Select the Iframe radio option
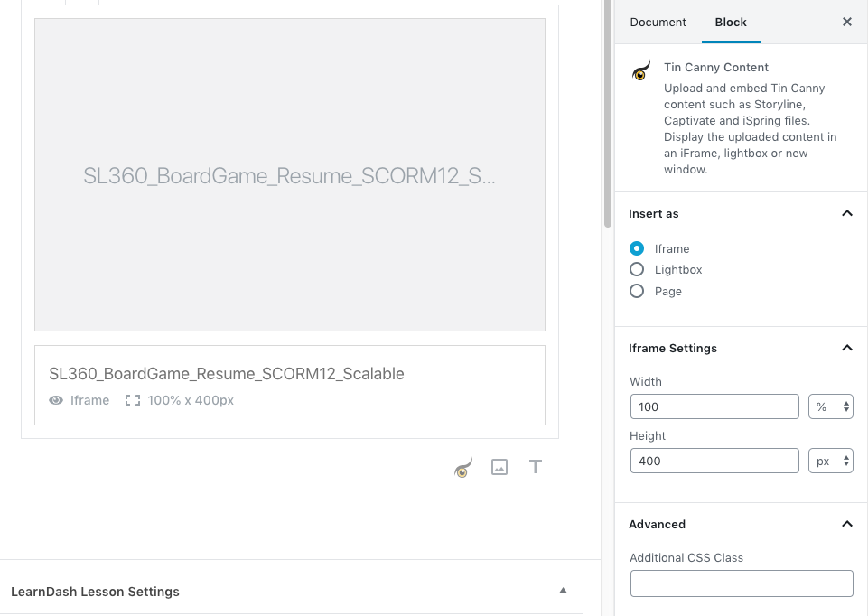868x616 pixels. point(637,248)
